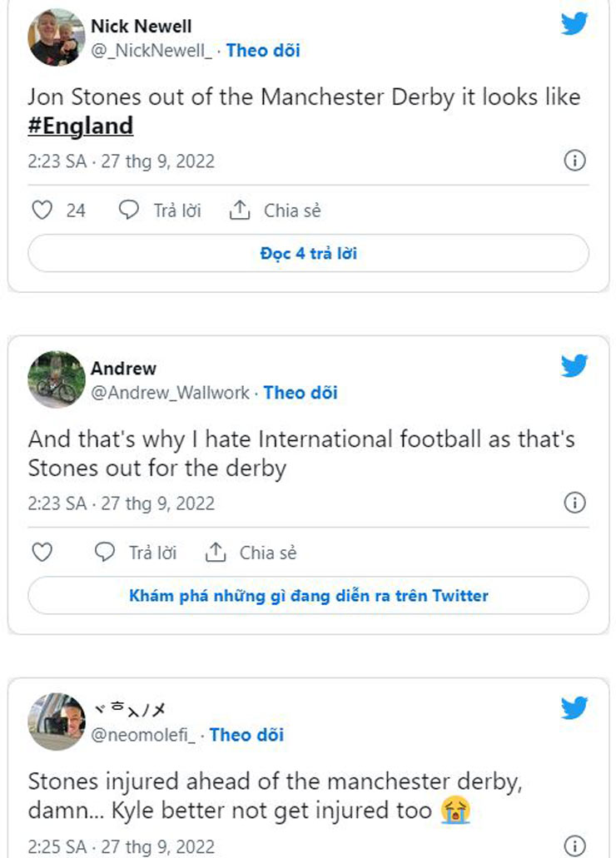Viewport: 616px width, 858px height.
Task: Like Nick Newell's tweet with heart icon
Action: click(x=42, y=211)
